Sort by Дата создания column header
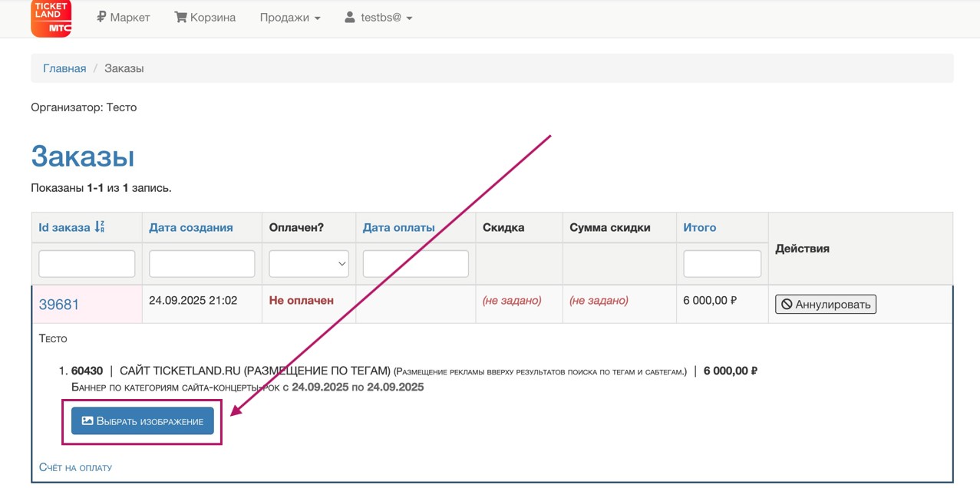Viewport: 980px width, 488px height. [191, 227]
